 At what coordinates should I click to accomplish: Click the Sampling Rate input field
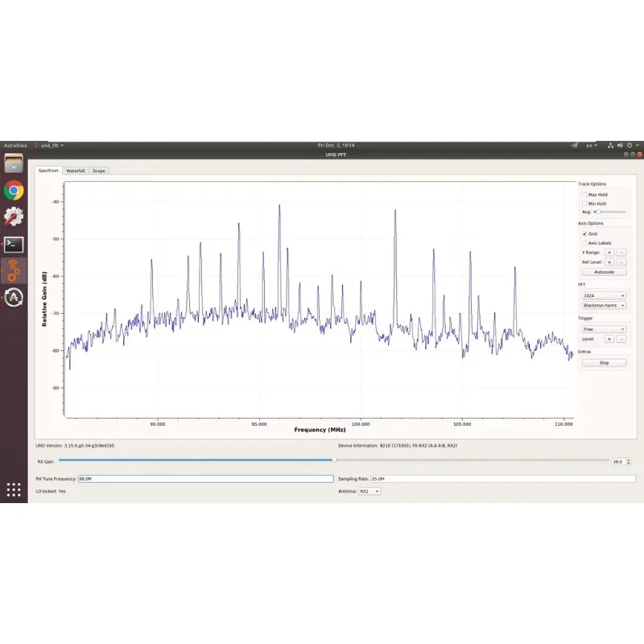(502, 479)
